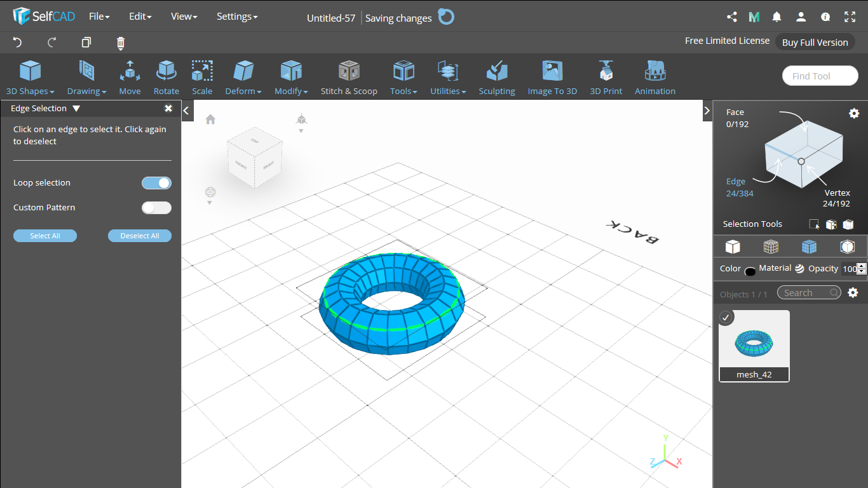The image size is (868, 488).
Task: Open the MyMiniFactory M icon
Action: [754, 17]
